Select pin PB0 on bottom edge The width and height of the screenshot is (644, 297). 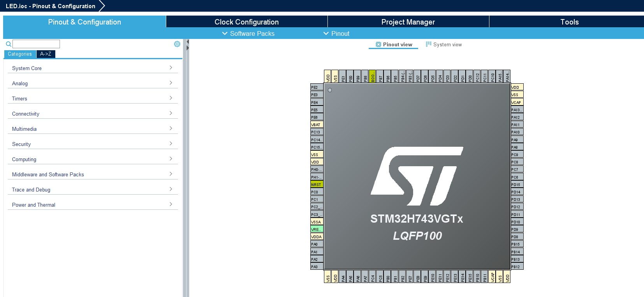388,277
